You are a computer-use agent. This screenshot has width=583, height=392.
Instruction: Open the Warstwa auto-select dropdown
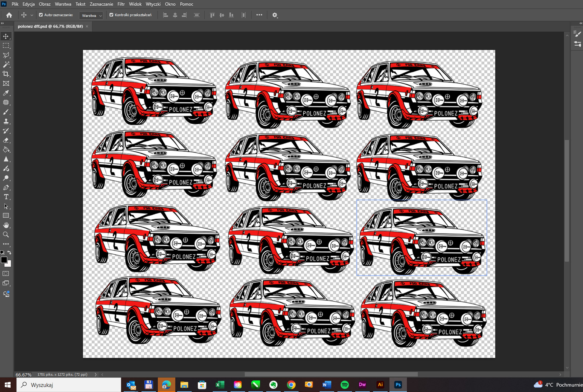tap(91, 16)
